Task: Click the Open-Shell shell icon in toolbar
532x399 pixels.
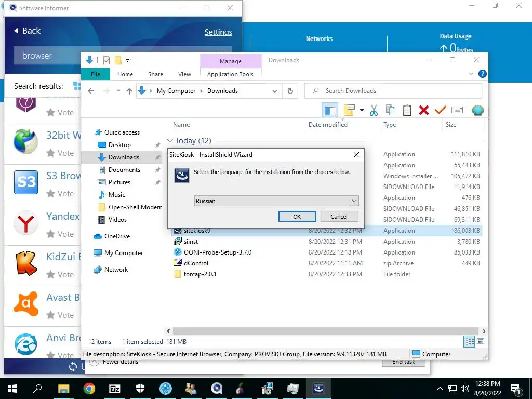Action: click(x=478, y=110)
